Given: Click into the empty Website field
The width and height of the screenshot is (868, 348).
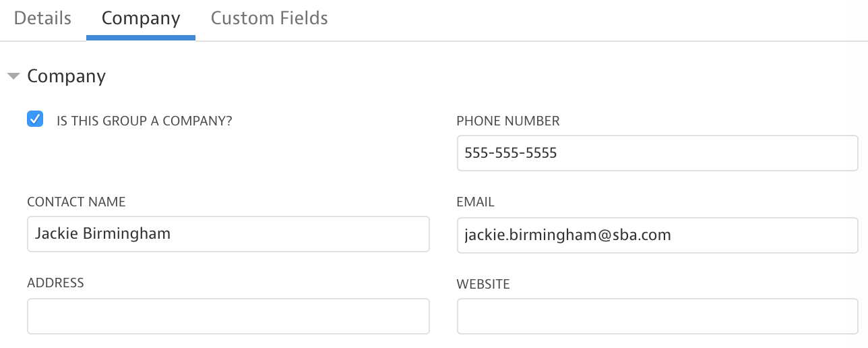Looking at the screenshot, I should pos(657,316).
